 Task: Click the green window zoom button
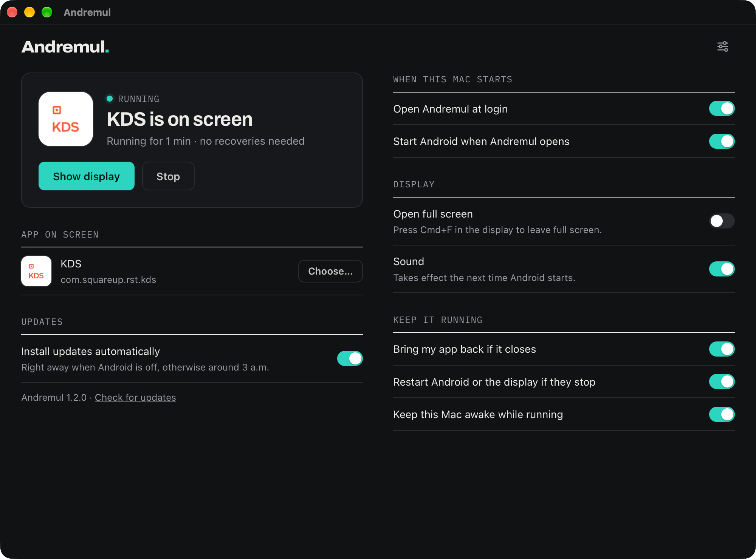(x=47, y=12)
